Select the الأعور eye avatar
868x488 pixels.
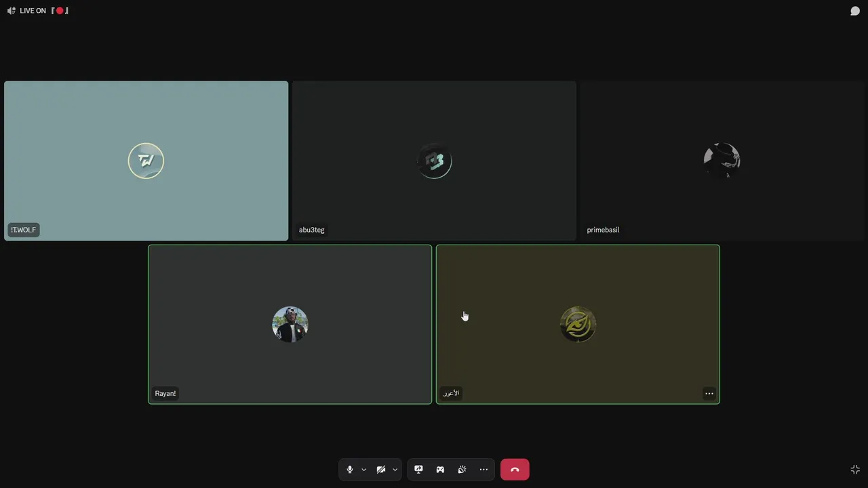click(578, 324)
